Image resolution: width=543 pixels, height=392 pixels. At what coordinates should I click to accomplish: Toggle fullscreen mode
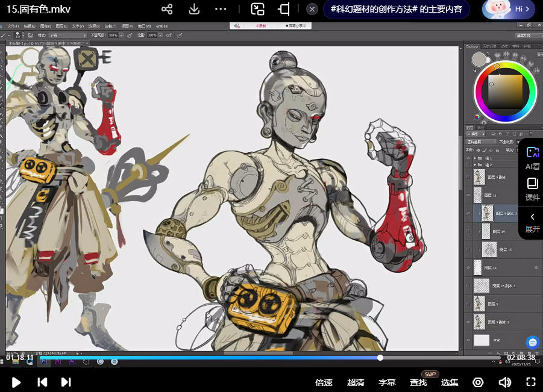[531, 382]
